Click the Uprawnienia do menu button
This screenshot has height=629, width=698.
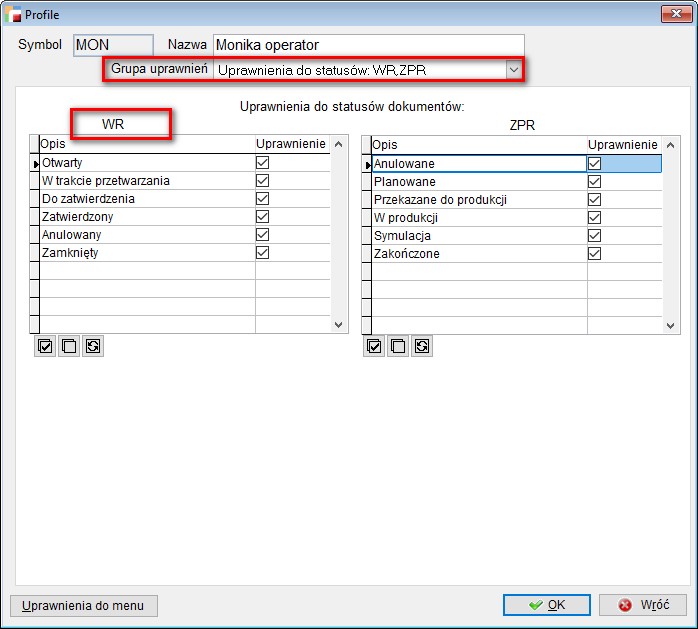pyautogui.click(x=84, y=605)
